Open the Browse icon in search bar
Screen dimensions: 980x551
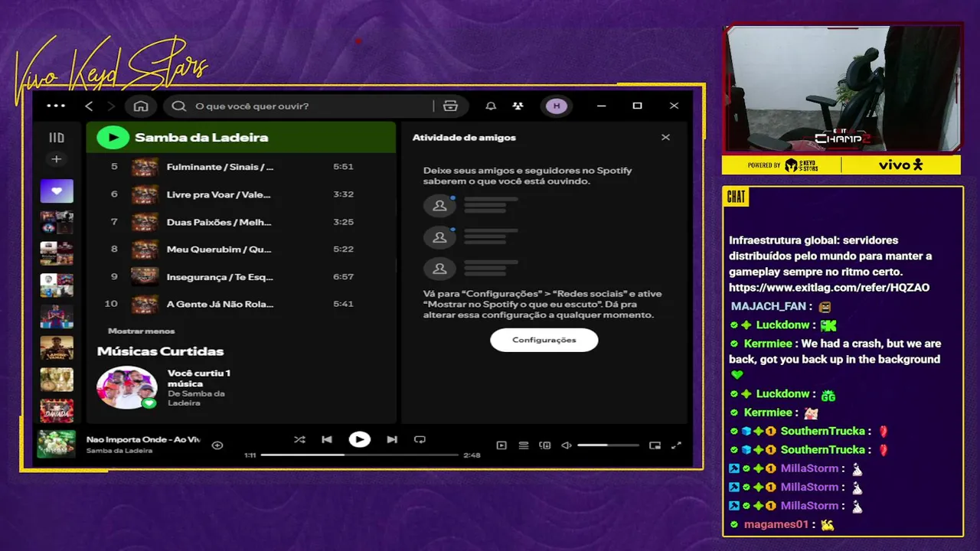(450, 106)
